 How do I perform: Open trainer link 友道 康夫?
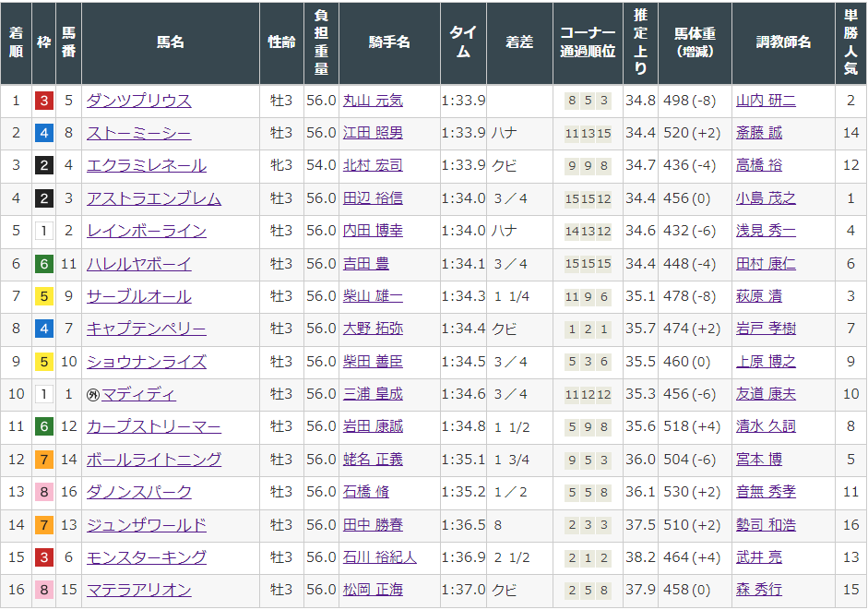pos(766,394)
